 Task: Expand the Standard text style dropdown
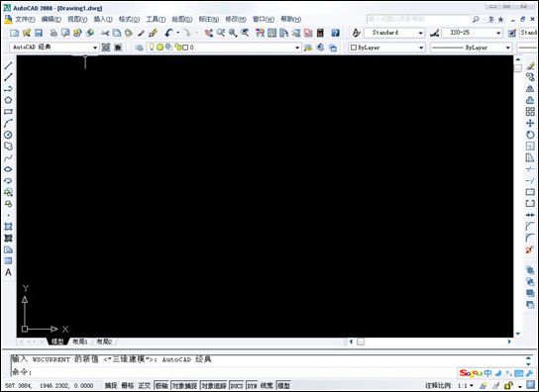point(394,33)
